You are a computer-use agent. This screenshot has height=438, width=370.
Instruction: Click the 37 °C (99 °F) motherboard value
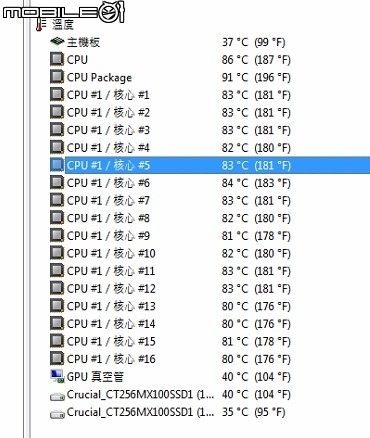(x=254, y=42)
